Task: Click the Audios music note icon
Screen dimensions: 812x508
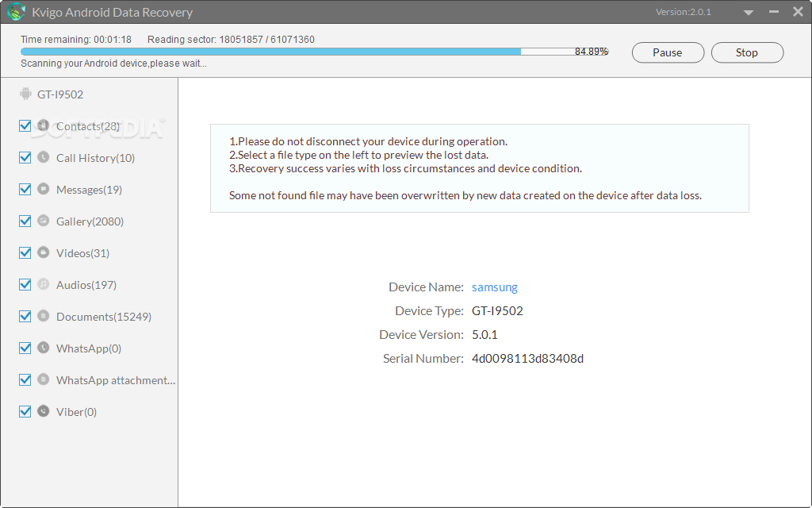Action: coord(44,284)
